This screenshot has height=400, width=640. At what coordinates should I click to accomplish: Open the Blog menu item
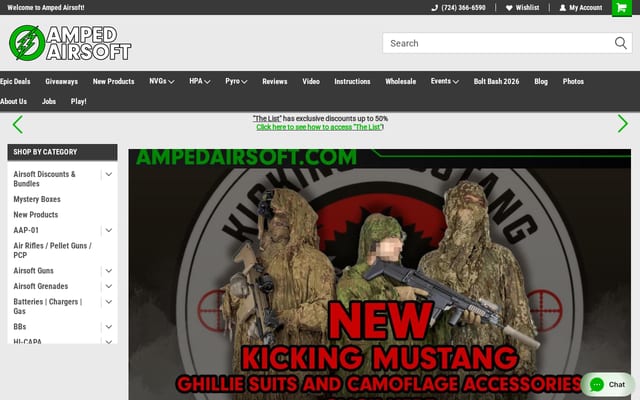pos(541,81)
